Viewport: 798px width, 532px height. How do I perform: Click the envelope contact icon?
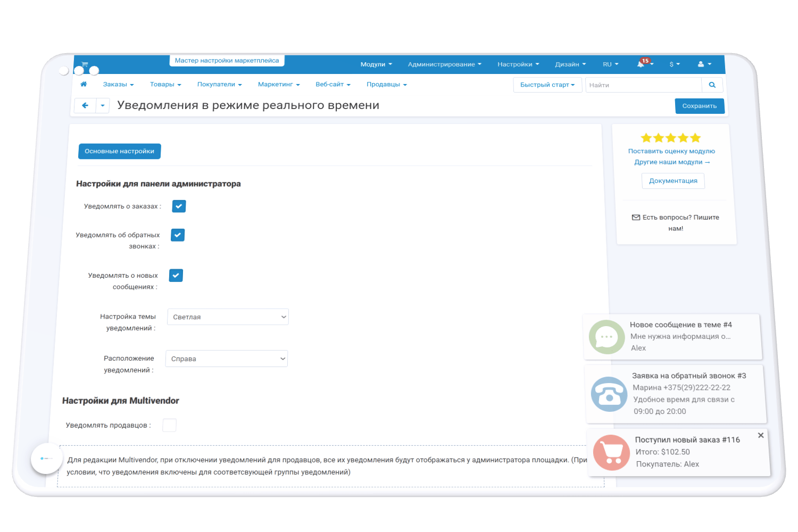pos(636,217)
